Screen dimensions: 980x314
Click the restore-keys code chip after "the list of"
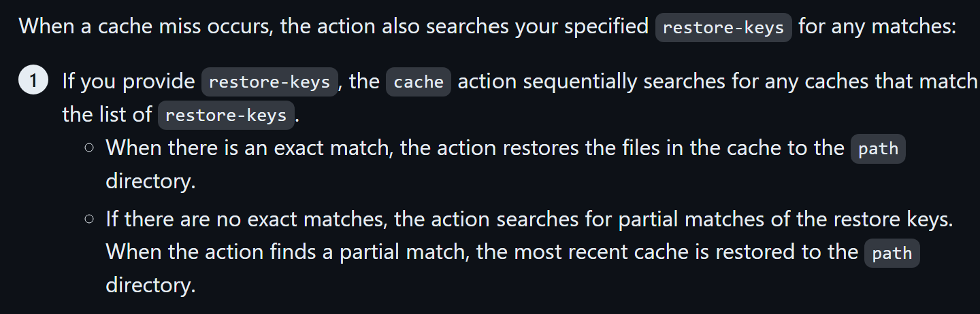[x=226, y=115]
